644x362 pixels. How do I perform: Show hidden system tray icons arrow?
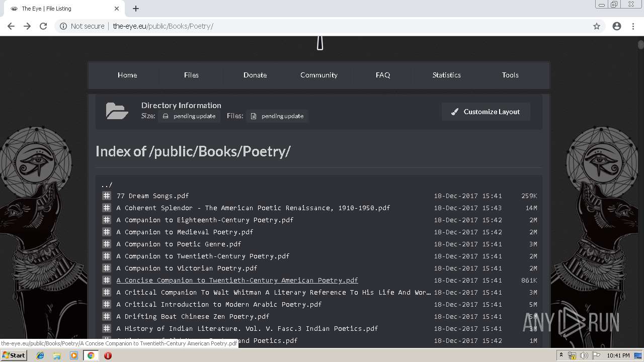click(561, 355)
